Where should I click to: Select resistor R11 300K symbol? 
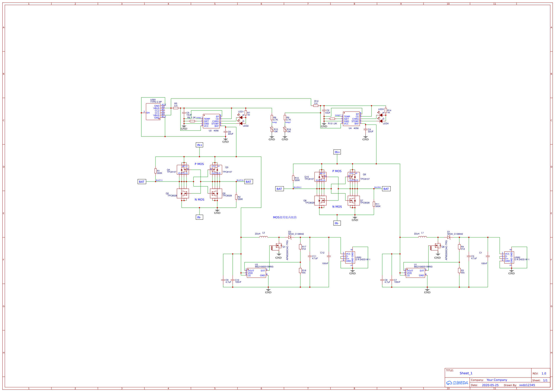(374, 204)
